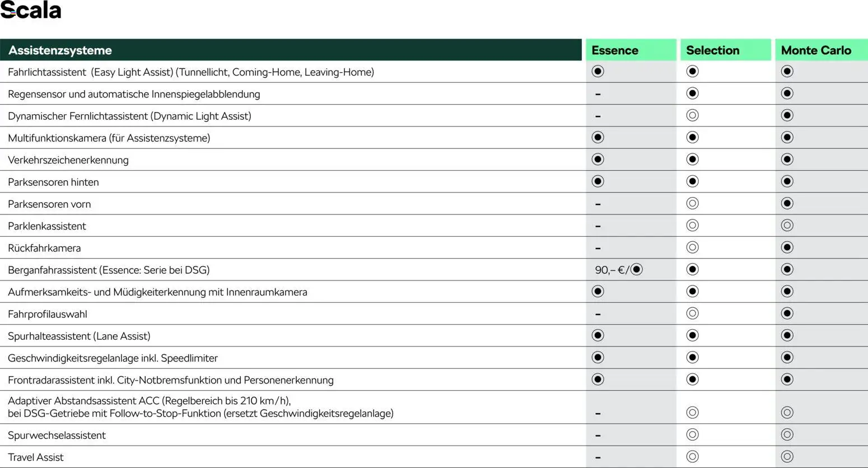Click the Monte Carlo icon for Travel Assist

(787, 457)
